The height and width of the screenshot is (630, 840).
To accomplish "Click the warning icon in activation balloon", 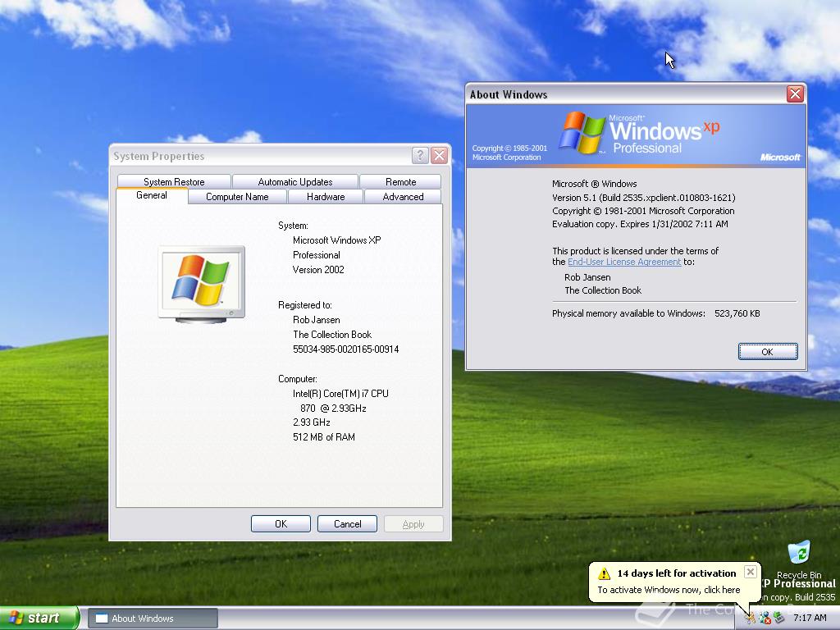I will (605, 573).
